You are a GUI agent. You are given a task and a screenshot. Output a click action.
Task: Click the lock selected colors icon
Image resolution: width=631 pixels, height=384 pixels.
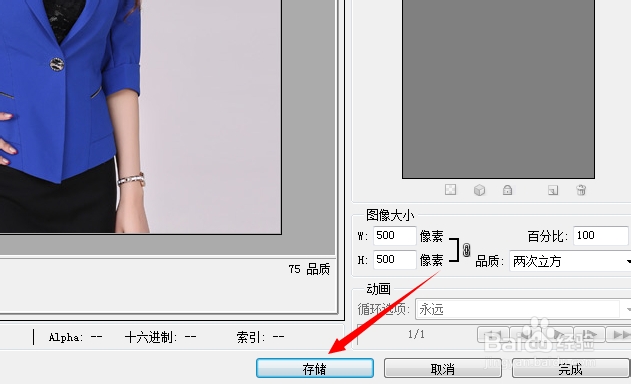507,190
